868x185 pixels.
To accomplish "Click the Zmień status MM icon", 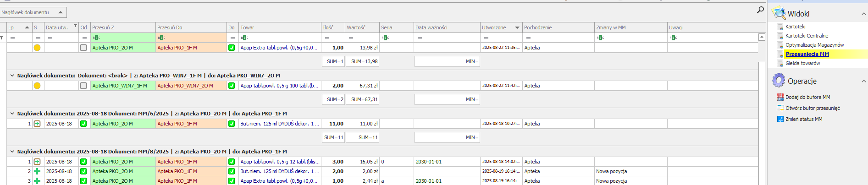I will point(780,119).
